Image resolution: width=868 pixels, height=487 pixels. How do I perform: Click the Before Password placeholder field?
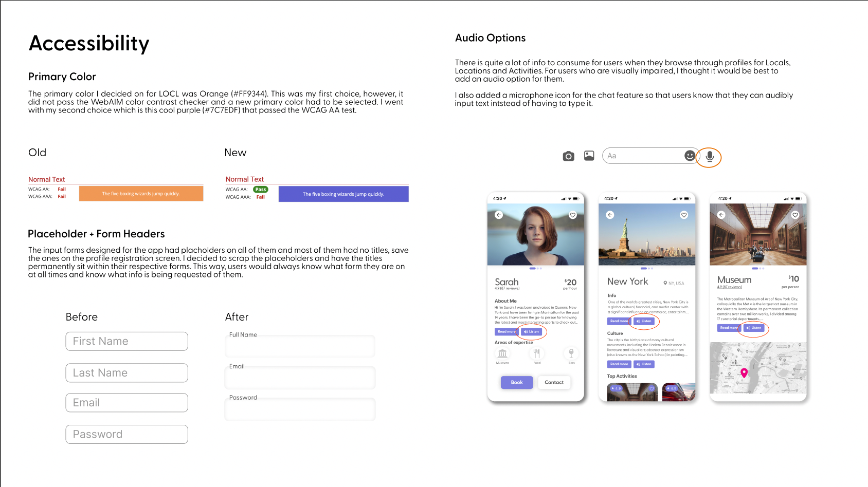[126, 435]
